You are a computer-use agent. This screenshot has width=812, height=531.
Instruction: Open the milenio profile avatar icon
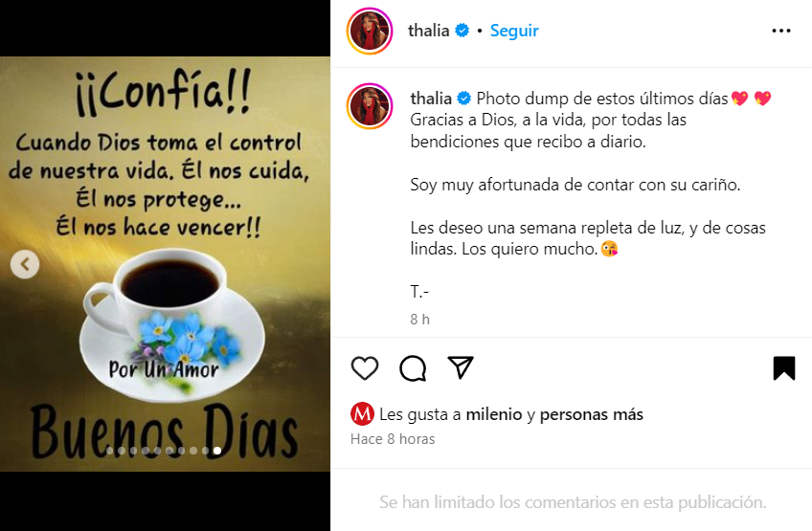362,413
